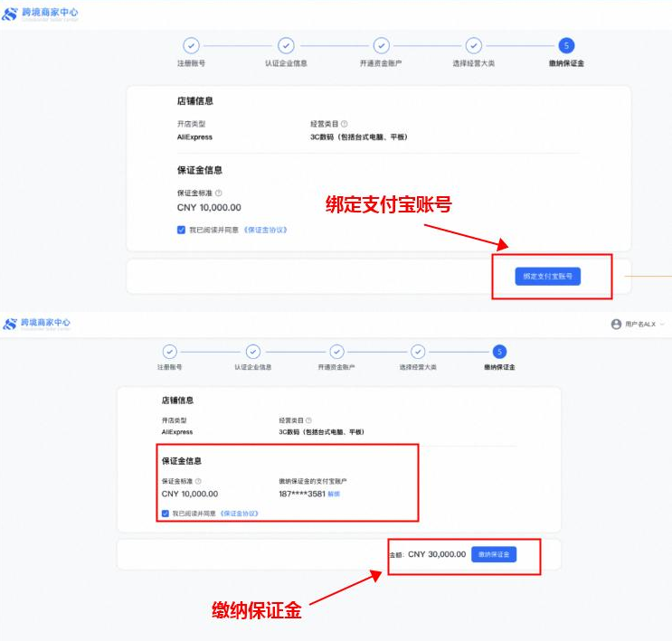Open the 《保证金协议》 link in lower panel
Screen dimensions: 672x641
[x=239, y=514]
